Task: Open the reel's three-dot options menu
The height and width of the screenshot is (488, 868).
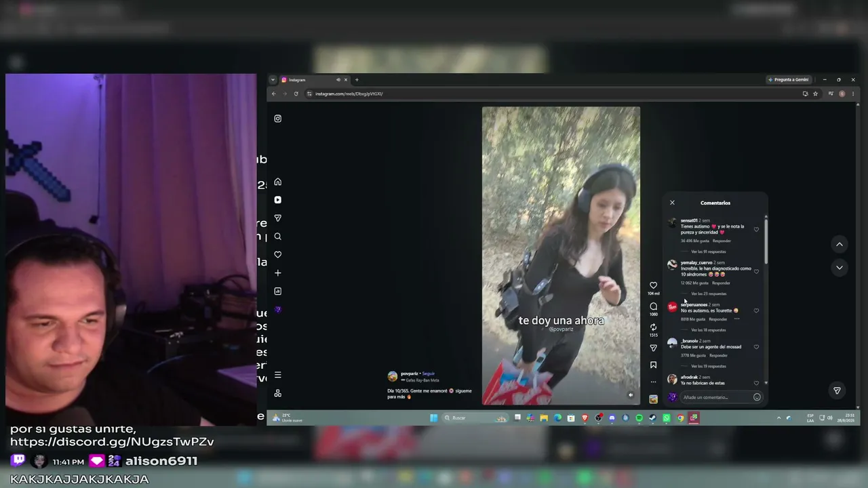Action: coord(653,382)
